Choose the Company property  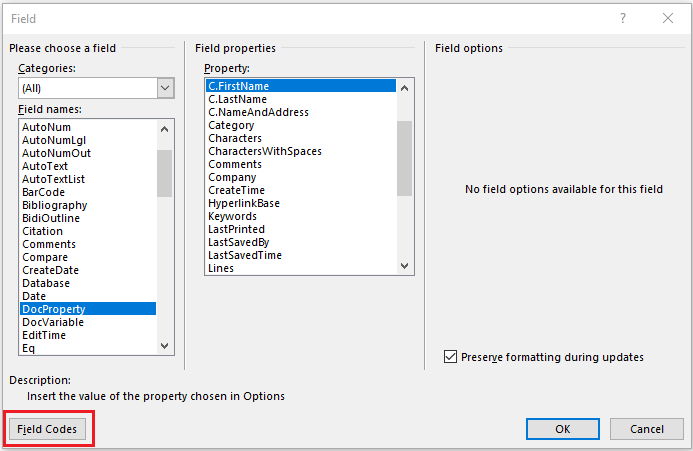(x=301, y=177)
